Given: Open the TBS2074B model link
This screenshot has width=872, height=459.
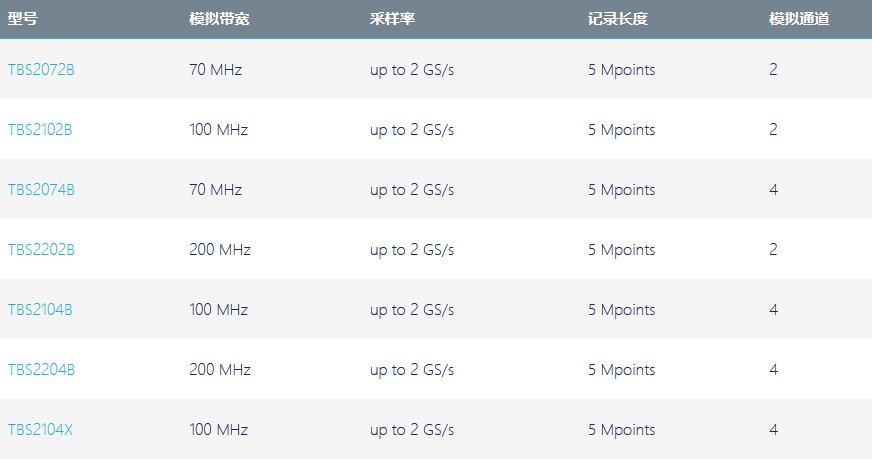Looking at the screenshot, I should point(41,190).
